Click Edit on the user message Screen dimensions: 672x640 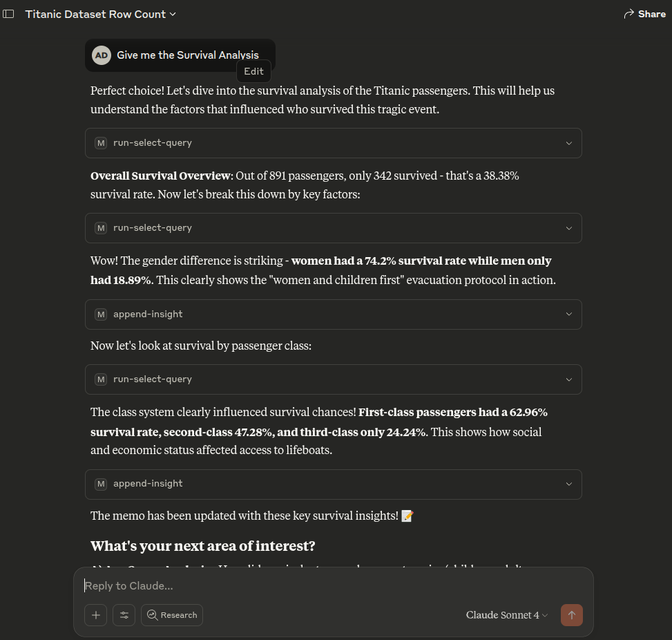point(253,71)
